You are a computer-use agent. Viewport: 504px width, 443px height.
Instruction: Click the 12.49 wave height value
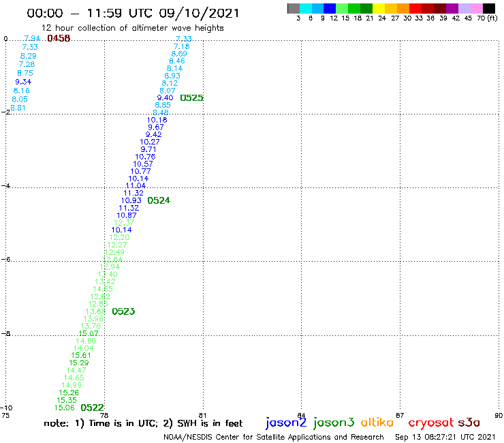[114, 252]
